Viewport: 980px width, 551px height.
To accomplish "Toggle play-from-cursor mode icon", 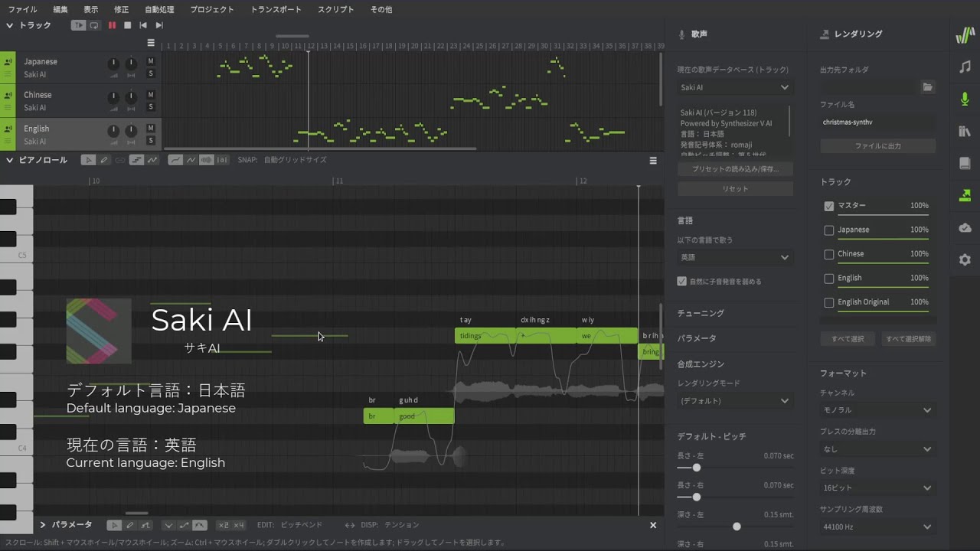I will 78,25.
